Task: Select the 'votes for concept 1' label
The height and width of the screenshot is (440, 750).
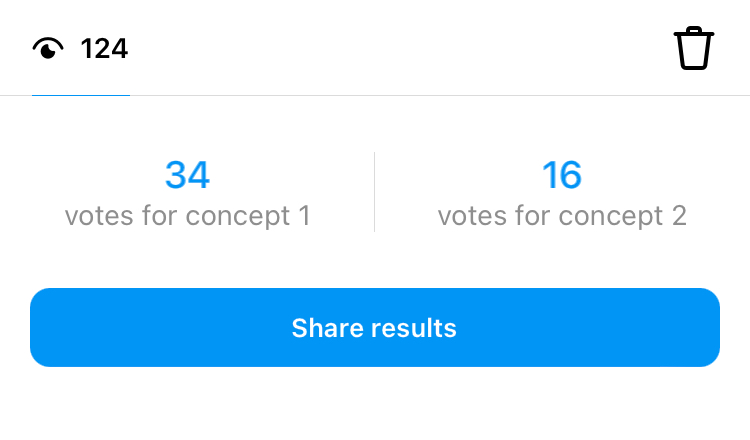Action: point(188,216)
